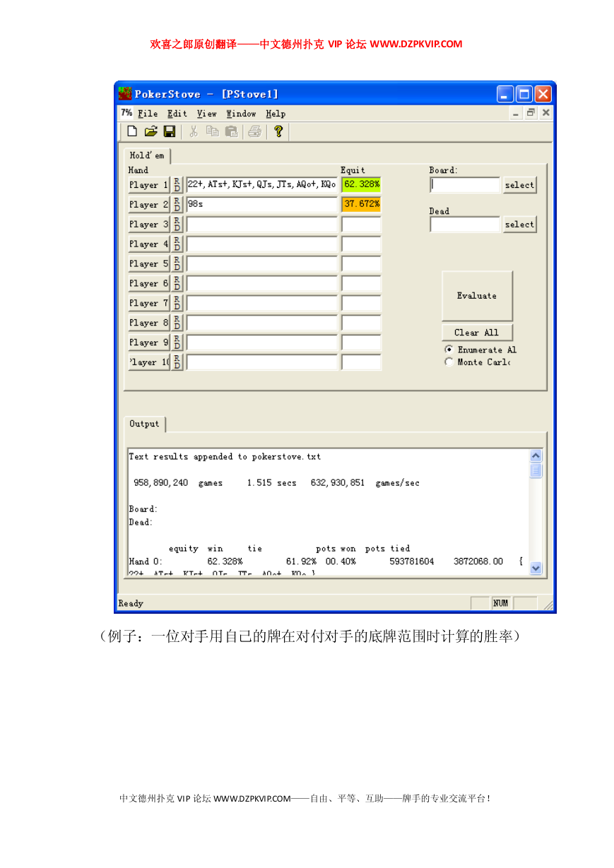Click the window resize grip corner

tap(547, 605)
